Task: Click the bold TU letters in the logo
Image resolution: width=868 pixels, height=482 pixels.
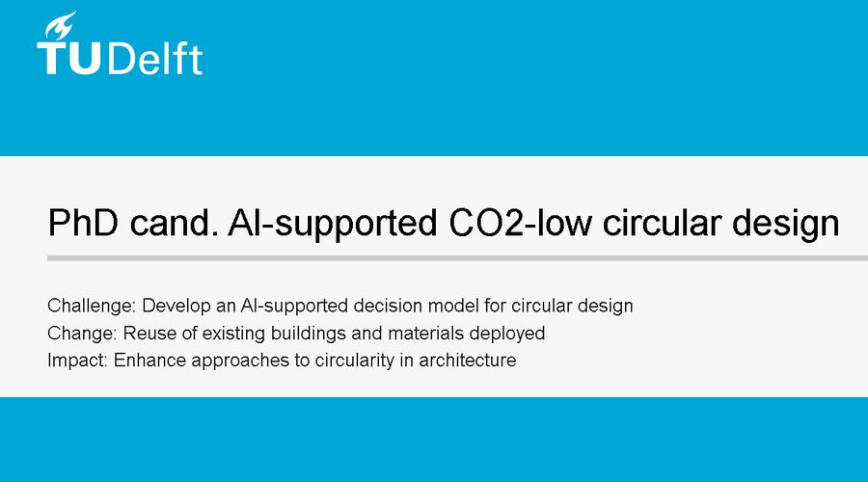Action: click(69, 58)
